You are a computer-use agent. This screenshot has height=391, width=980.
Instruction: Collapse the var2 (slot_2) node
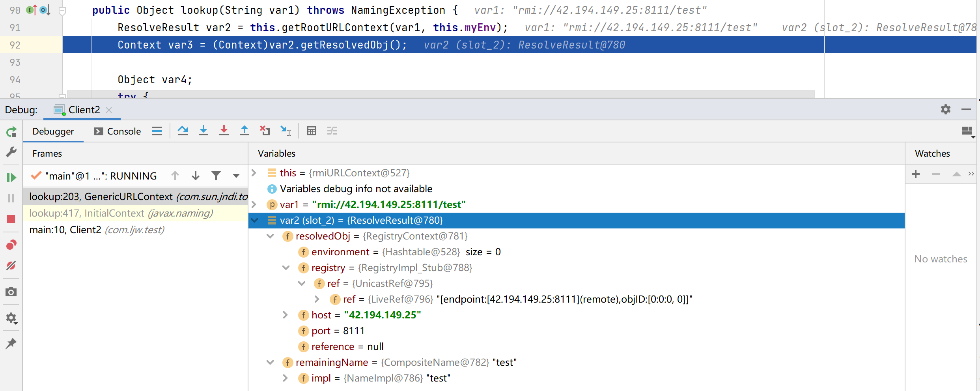tap(255, 220)
